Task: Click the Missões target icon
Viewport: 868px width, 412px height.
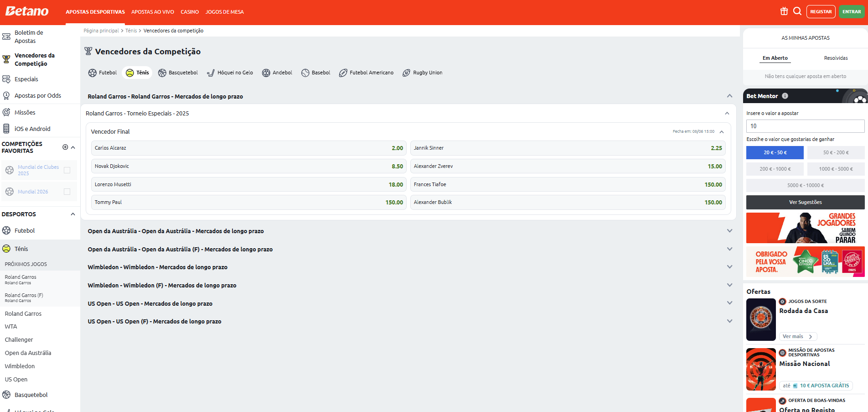Action: click(x=6, y=112)
